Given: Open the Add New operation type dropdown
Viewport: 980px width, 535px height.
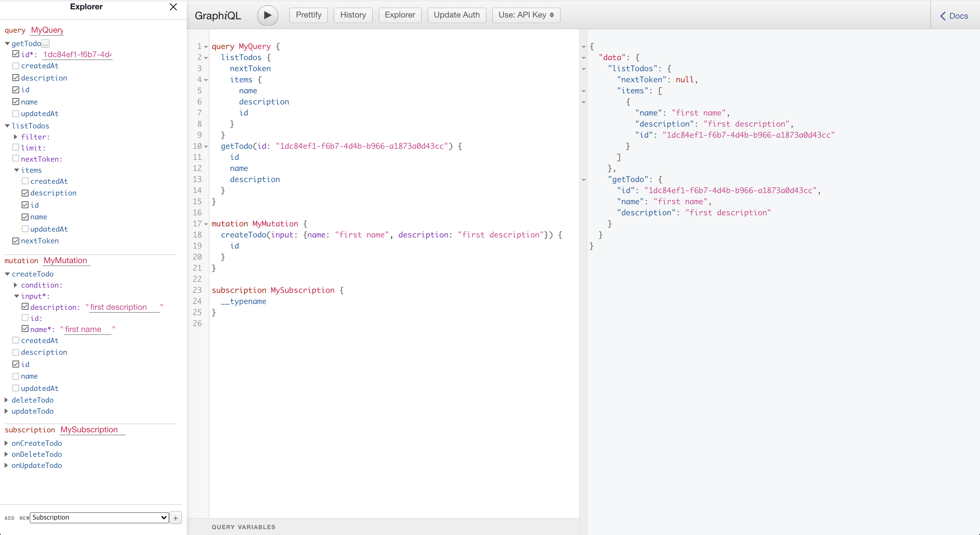Looking at the screenshot, I should (99, 517).
